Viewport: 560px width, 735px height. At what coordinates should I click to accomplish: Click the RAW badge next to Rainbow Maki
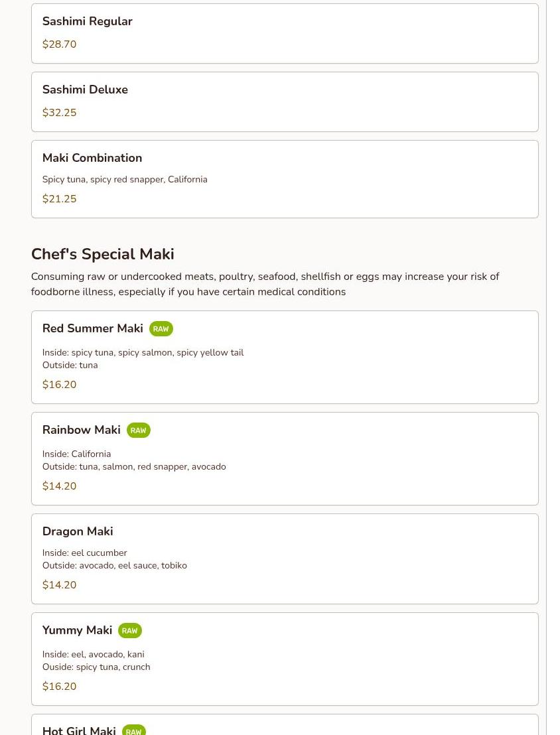pos(138,431)
